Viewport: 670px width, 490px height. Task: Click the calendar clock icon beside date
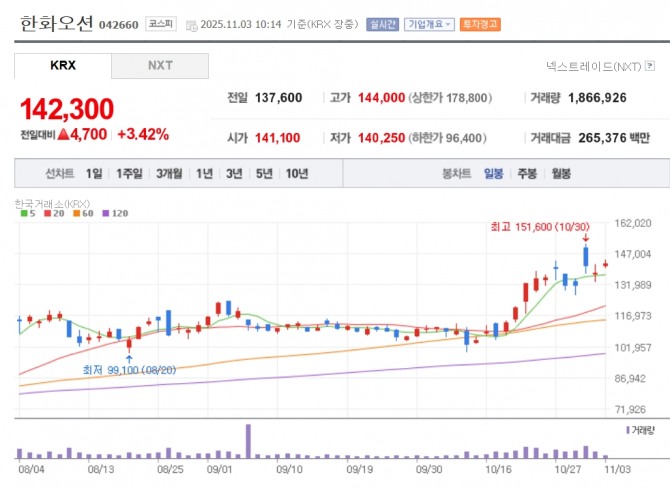tap(191, 26)
